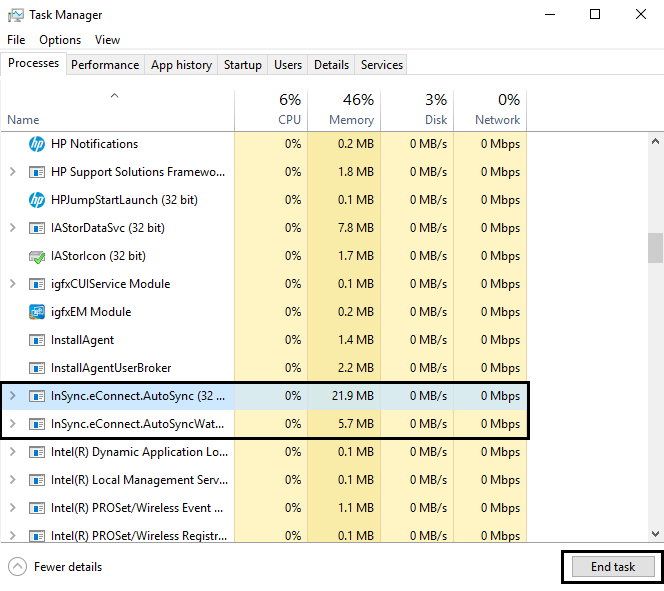Select the Processes tab
Viewport: 664px width, 591px height.
click(x=33, y=64)
